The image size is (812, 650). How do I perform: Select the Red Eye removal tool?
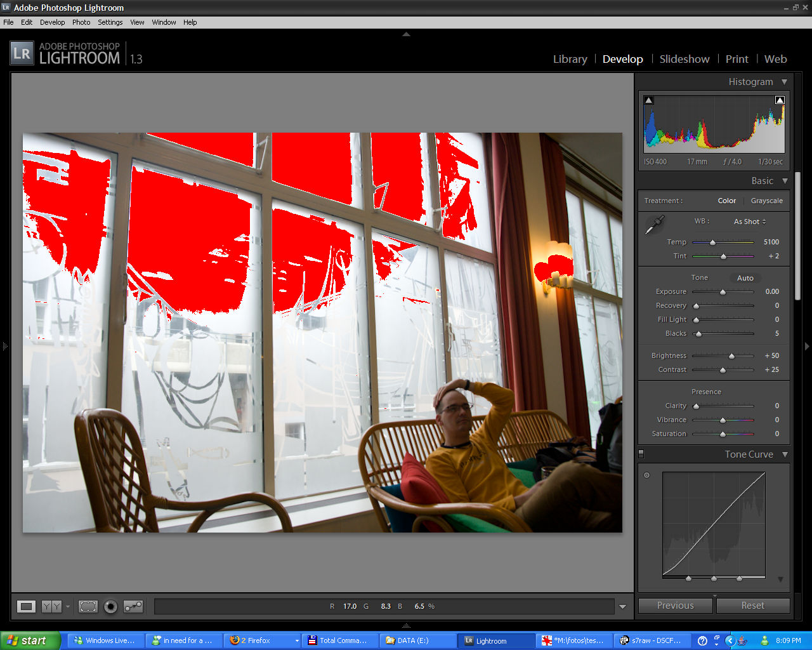click(110, 606)
